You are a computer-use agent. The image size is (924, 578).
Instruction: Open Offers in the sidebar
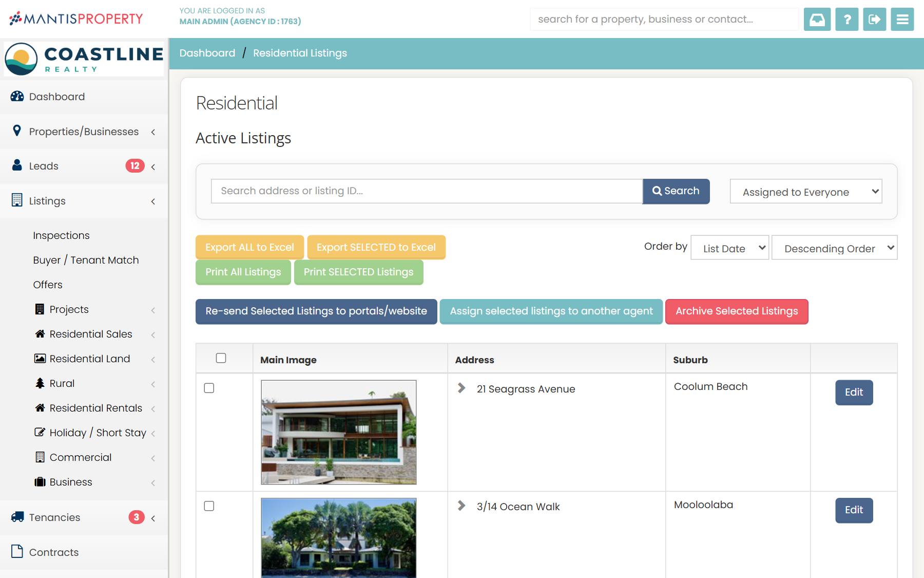point(48,285)
